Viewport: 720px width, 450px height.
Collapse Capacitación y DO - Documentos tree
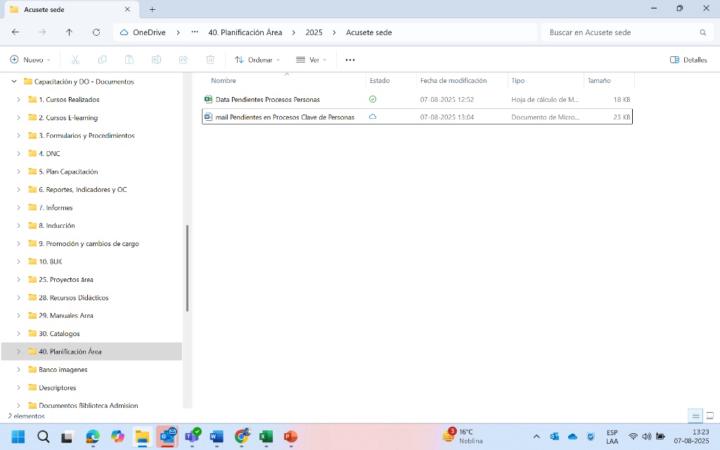pos(13,81)
